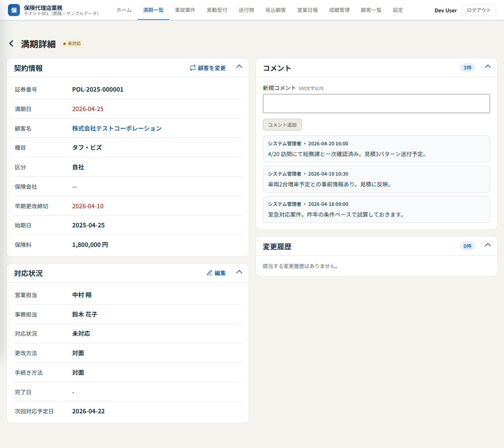Go to the 送付物 tab
The image size is (504, 448).
246,10
